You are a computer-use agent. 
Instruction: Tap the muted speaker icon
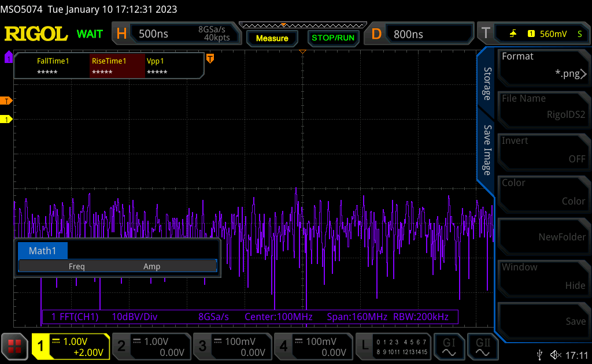(556, 355)
